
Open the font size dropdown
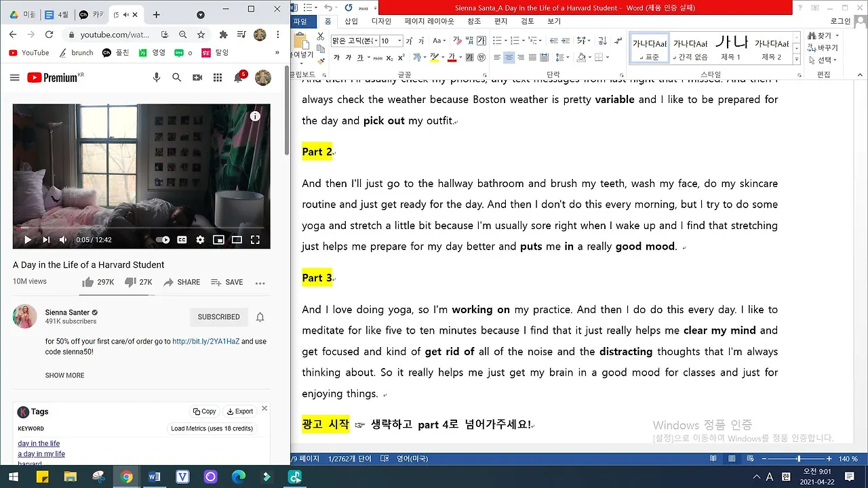coord(400,41)
